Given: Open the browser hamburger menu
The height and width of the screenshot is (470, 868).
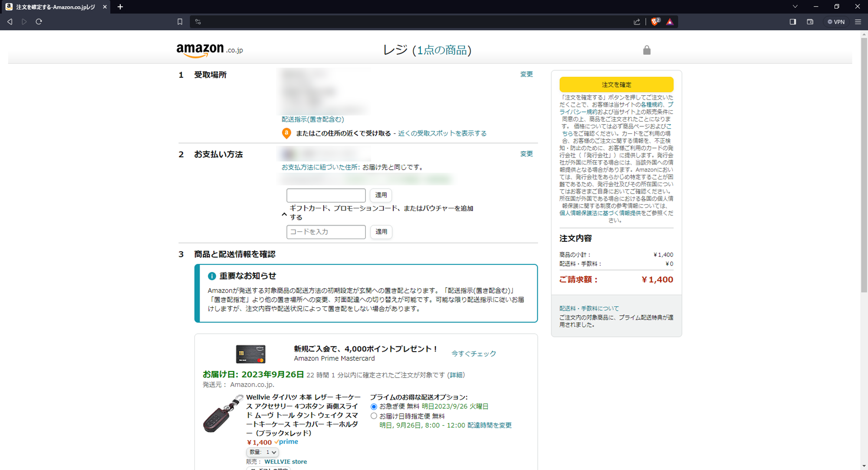Looking at the screenshot, I should click(x=858, y=21).
